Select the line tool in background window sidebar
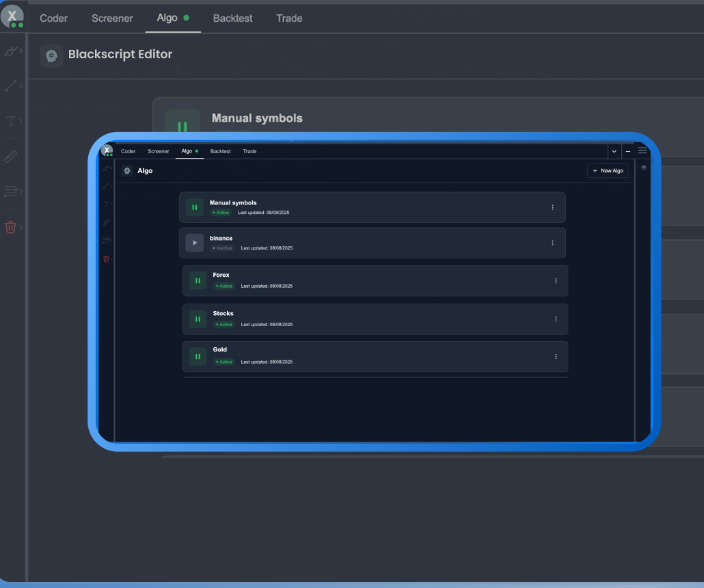The width and height of the screenshot is (704, 588). [11, 85]
